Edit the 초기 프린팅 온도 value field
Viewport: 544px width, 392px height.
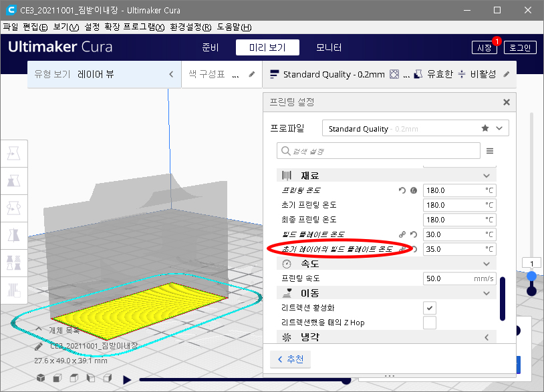[460, 205]
